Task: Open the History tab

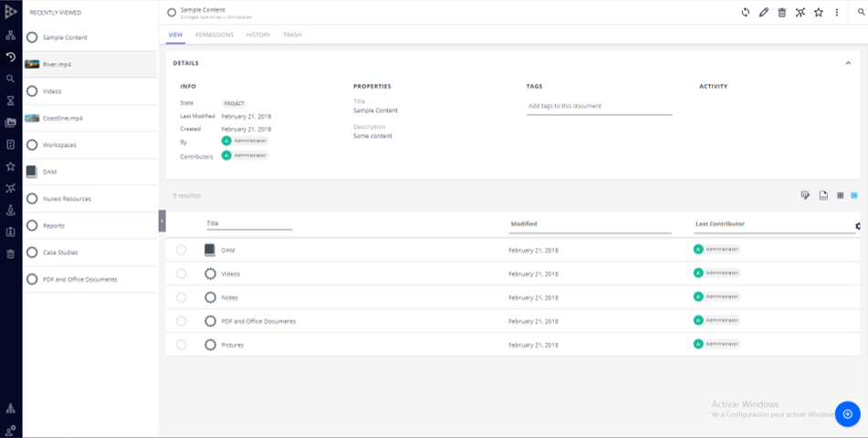Action: pos(258,35)
